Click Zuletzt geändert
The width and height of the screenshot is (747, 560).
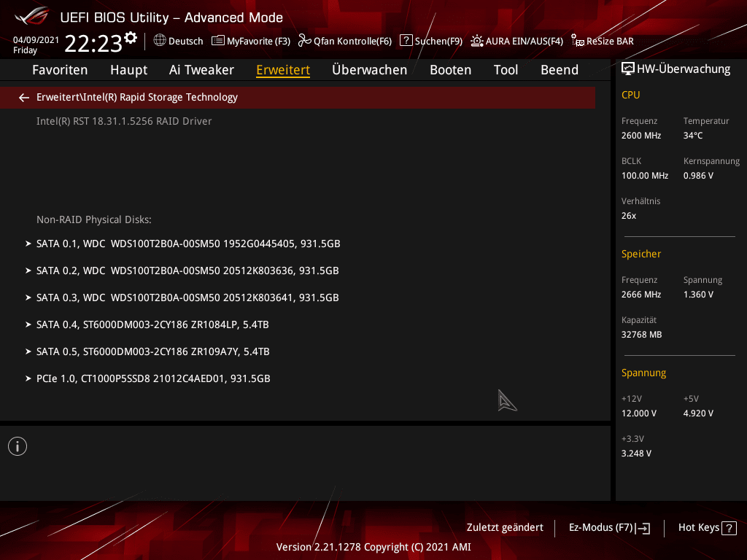click(x=505, y=528)
